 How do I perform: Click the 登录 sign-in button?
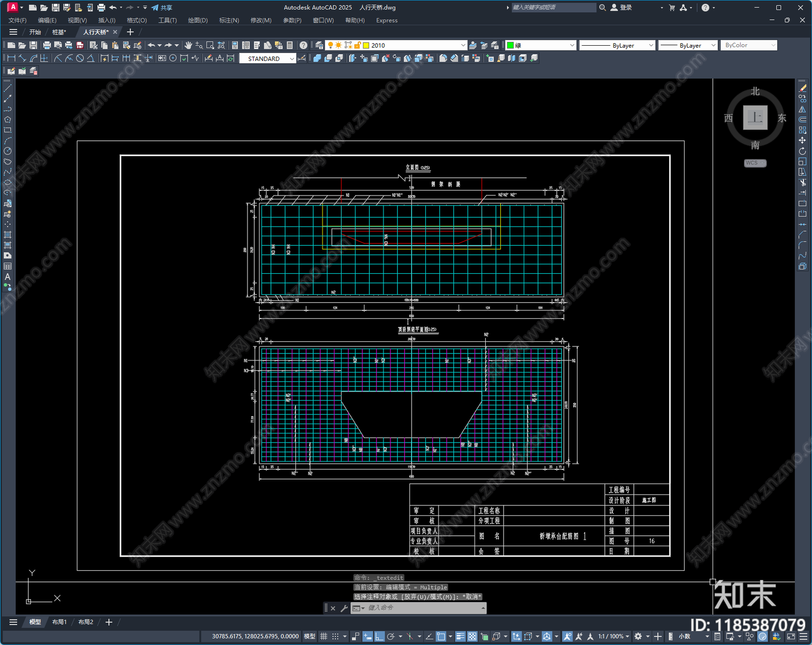pyautogui.click(x=621, y=8)
